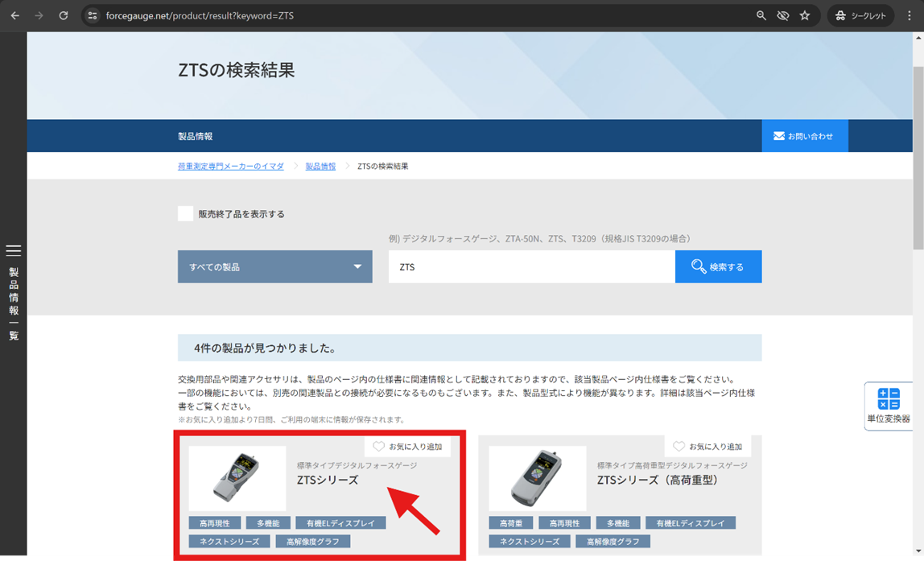Click the keyword search field containing ZTS
The height and width of the screenshot is (561, 924).
click(x=531, y=266)
